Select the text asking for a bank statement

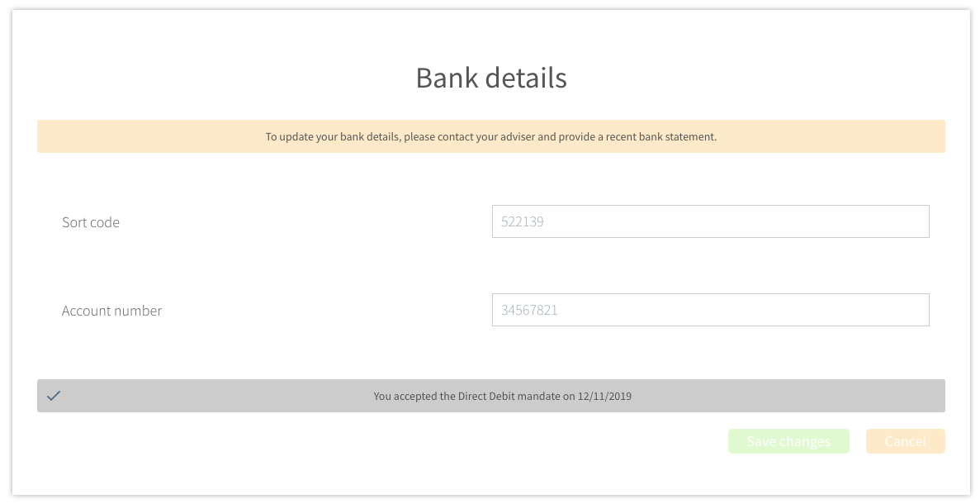(490, 136)
